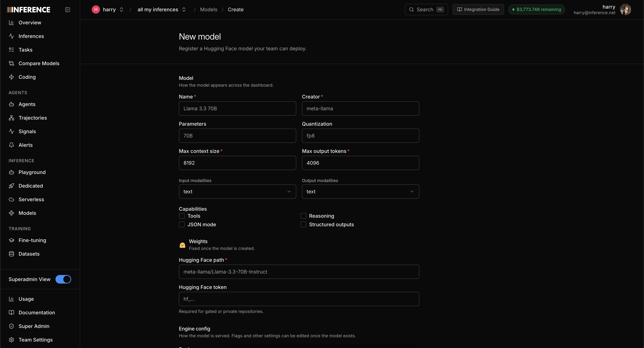
Task: Click the Alerts bell icon
Action: 11,145
